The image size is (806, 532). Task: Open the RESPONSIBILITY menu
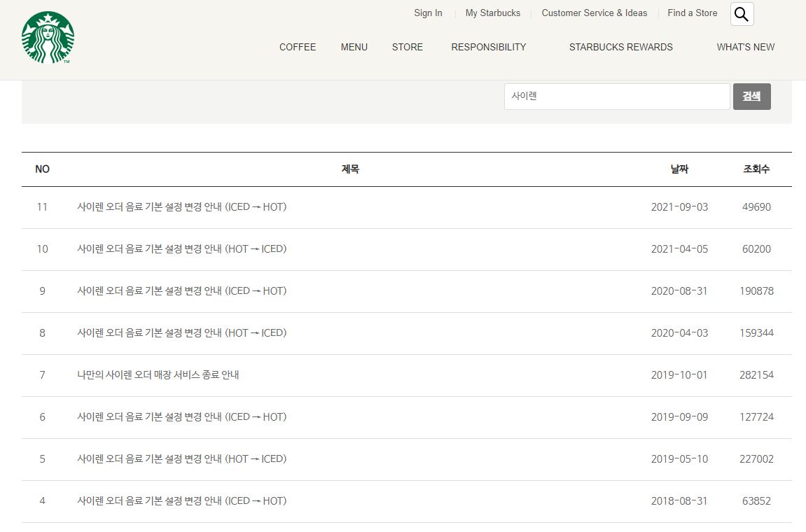(488, 47)
